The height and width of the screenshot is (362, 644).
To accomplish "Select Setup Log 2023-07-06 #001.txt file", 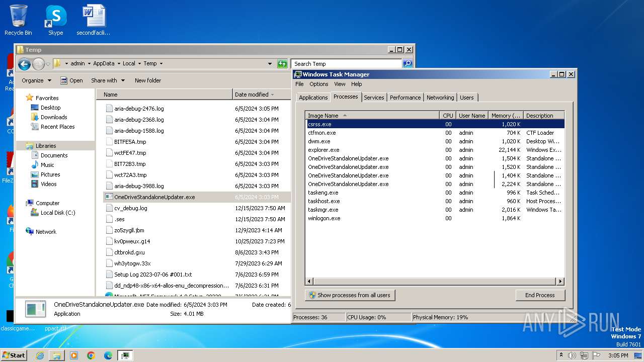I will pos(152,275).
